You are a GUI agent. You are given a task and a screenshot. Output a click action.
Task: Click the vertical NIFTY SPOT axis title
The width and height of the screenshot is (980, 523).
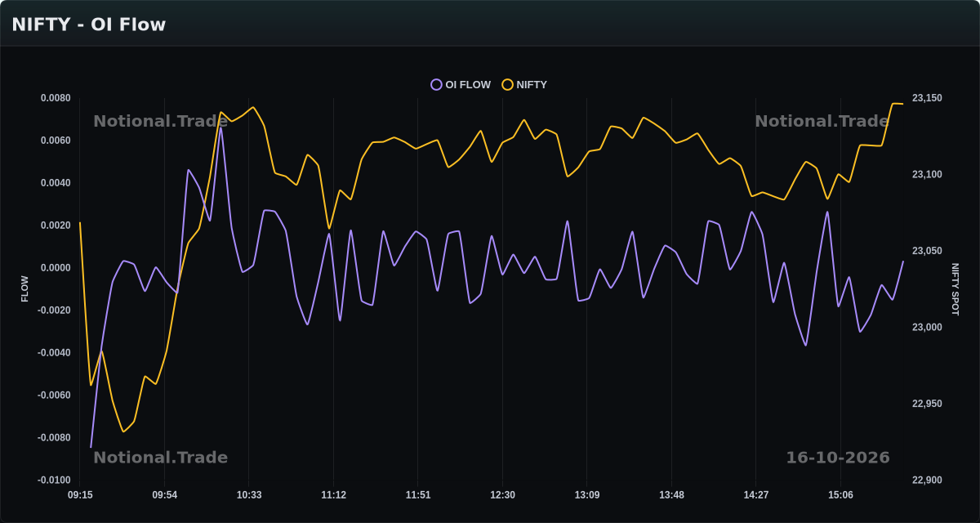955,289
